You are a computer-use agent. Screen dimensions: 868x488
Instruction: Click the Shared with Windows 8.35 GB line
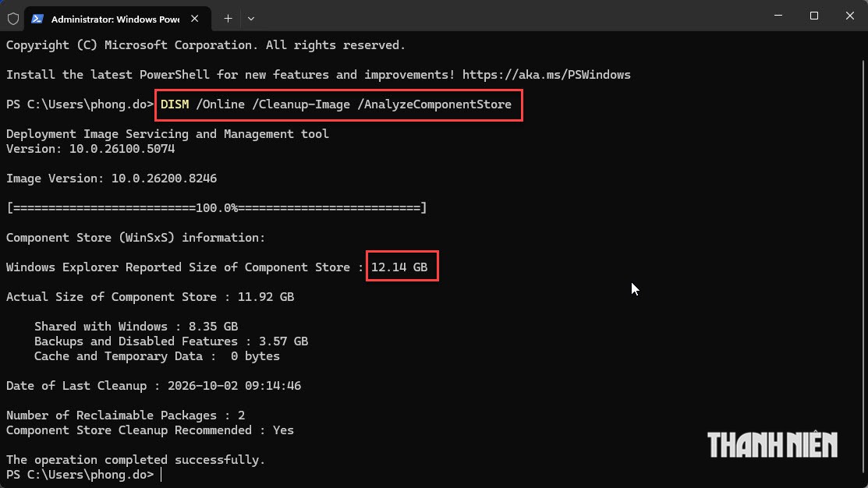click(x=136, y=327)
